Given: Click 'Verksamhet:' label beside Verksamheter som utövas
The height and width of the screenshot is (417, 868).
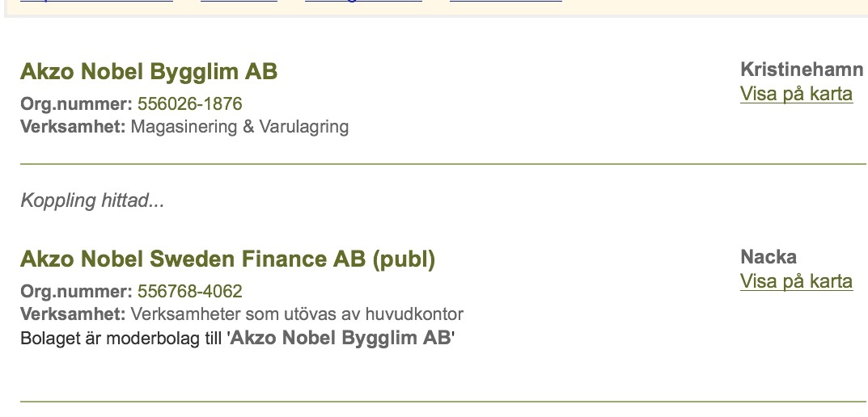Looking at the screenshot, I should (x=73, y=314).
